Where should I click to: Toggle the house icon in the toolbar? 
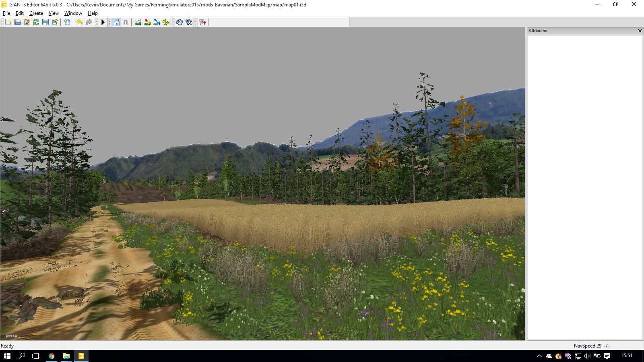(117, 22)
